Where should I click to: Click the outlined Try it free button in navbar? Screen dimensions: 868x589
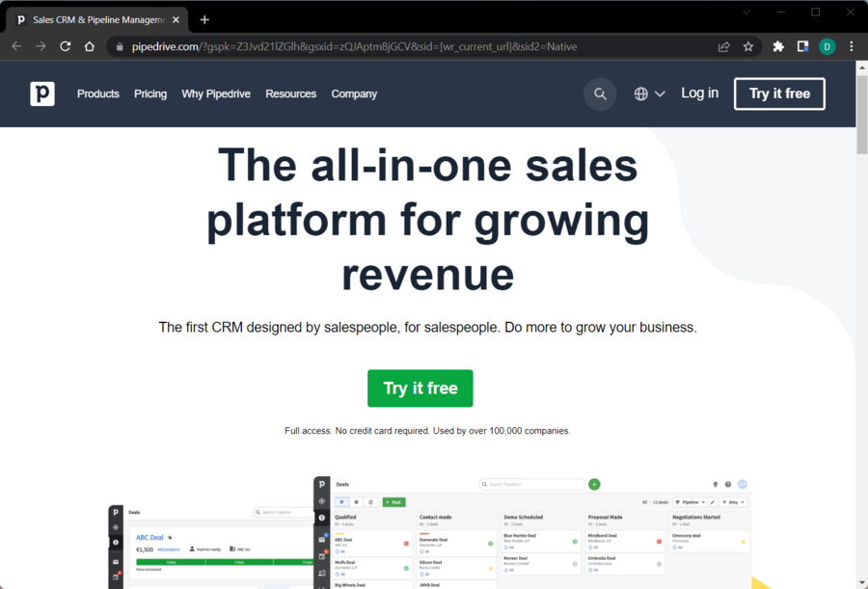(779, 94)
